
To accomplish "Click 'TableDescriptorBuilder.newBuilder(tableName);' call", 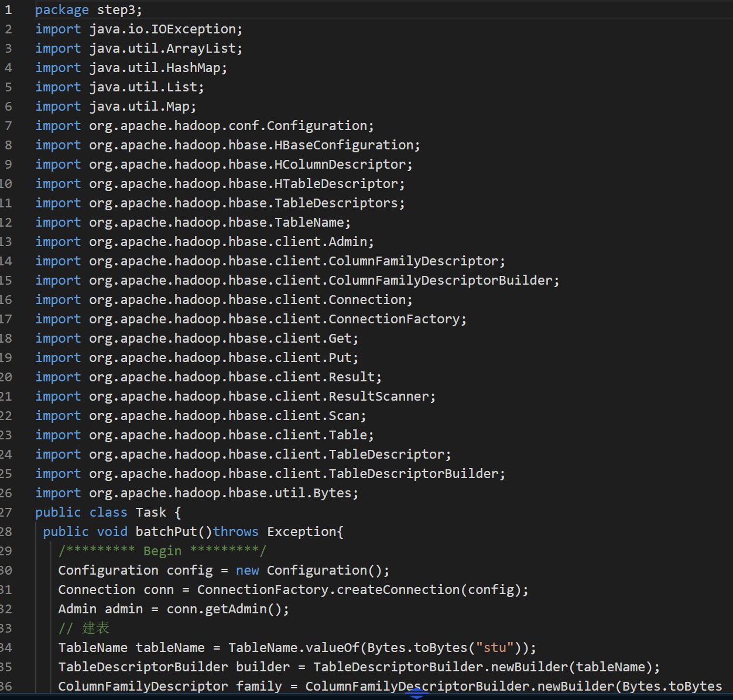I will (487, 667).
